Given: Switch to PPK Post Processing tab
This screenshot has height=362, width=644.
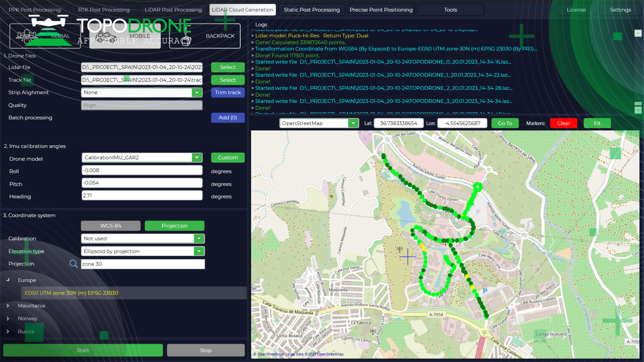Looking at the screenshot, I should 35,10.
